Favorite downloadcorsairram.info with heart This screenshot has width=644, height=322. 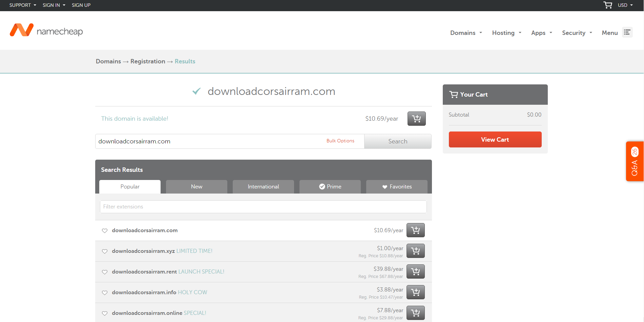click(x=105, y=293)
